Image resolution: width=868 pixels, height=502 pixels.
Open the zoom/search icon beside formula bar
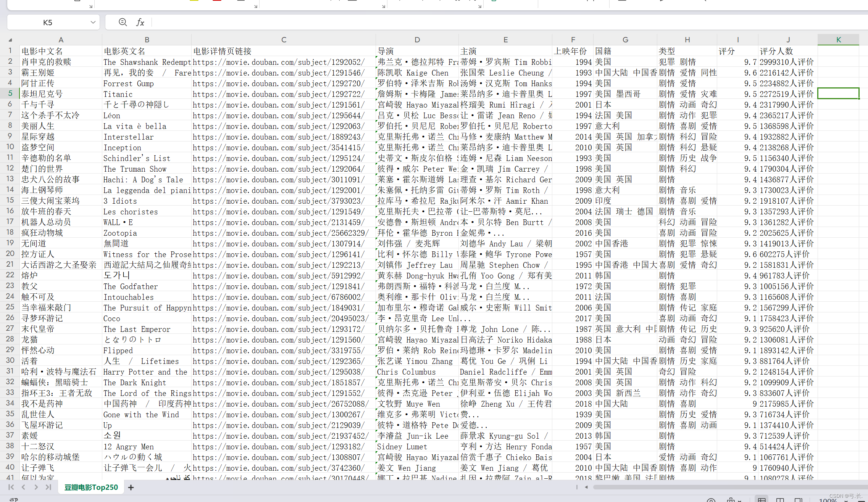tap(123, 22)
